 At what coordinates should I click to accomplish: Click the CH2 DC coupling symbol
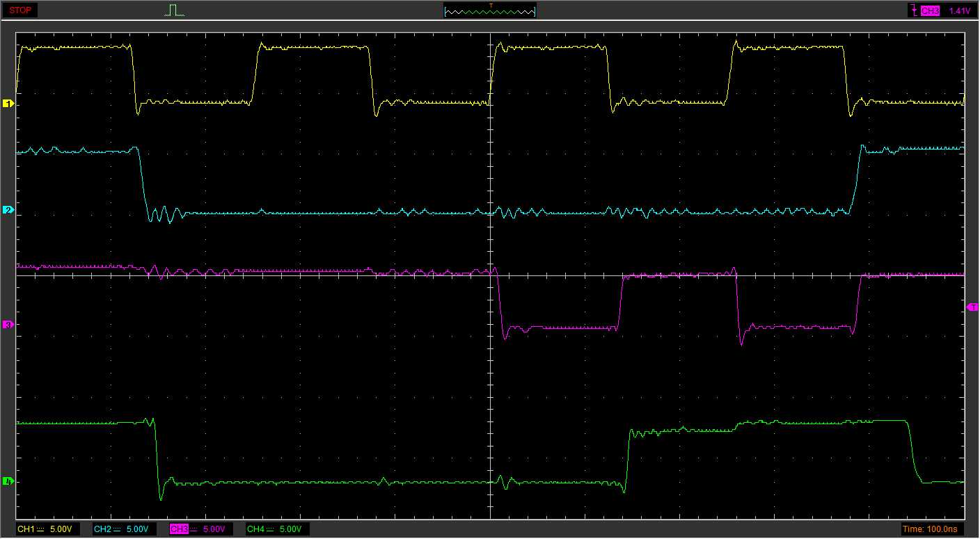116,529
